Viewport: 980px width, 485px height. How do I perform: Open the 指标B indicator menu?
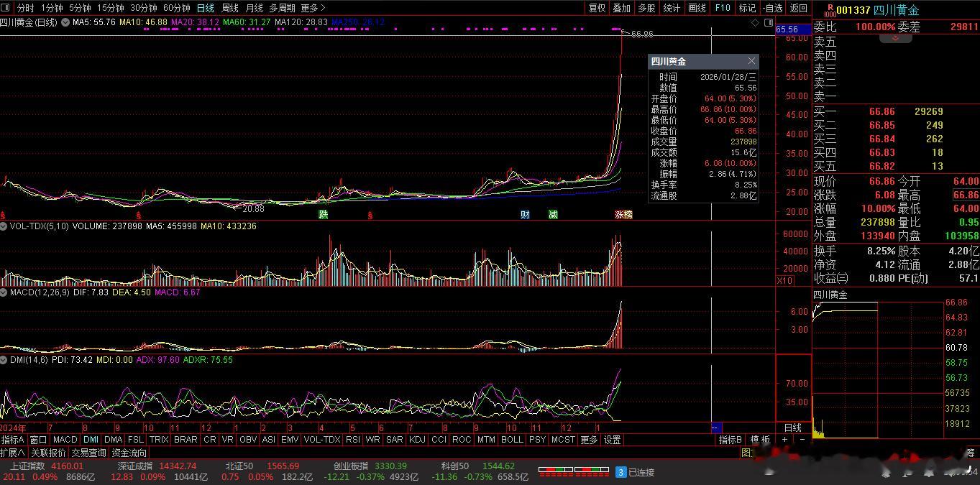click(x=731, y=440)
